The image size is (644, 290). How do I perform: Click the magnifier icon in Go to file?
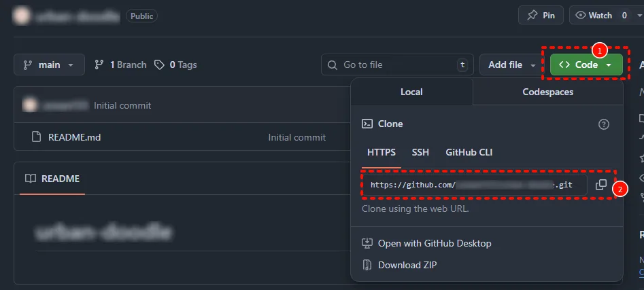tap(333, 65)
